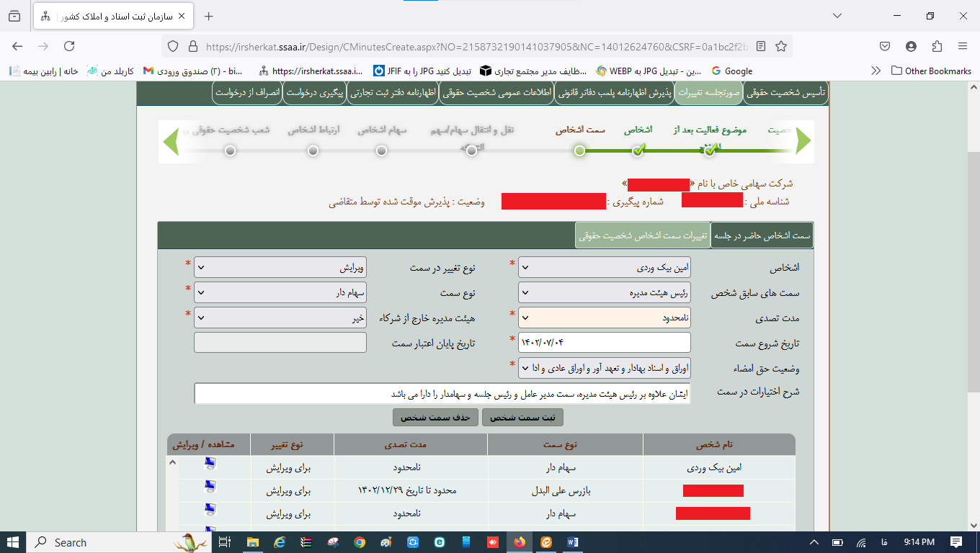Click the browser Back arrow
This screenshot has height=553, width=980.
17,46
